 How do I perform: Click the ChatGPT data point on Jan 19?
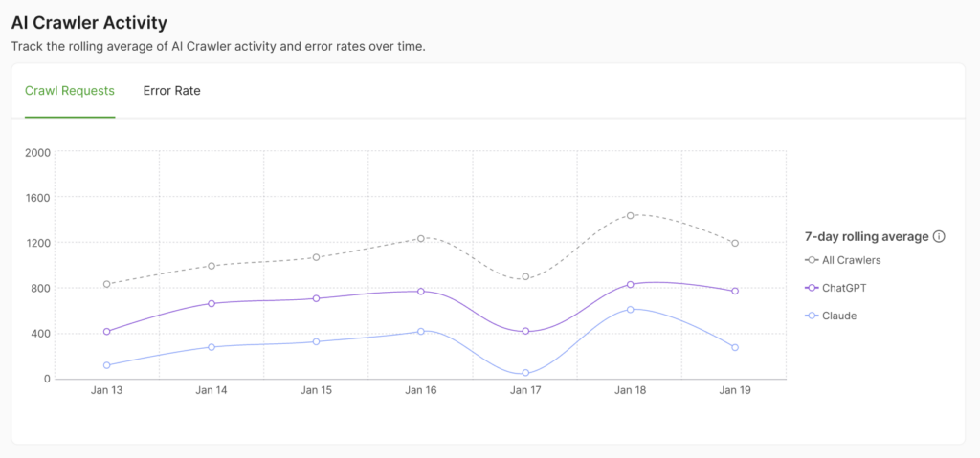coord(735,292)
